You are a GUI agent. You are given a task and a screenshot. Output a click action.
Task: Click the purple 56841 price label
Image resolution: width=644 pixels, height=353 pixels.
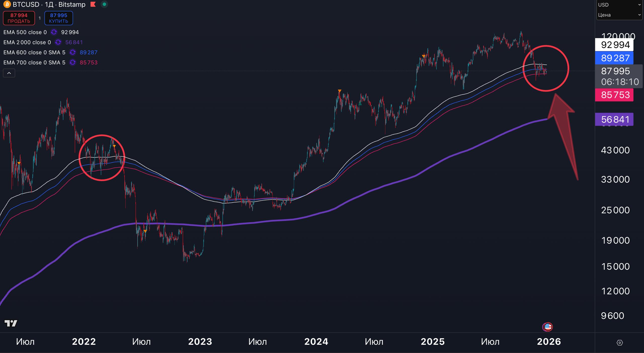[614, 119]
